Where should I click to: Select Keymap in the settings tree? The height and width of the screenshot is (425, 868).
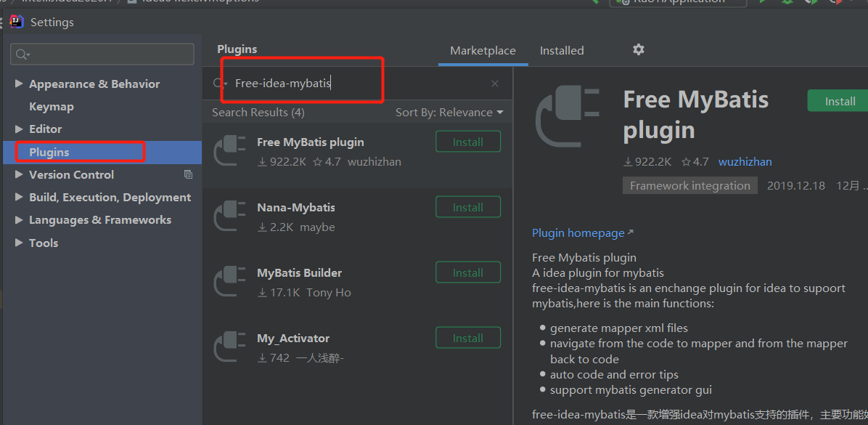coord(52,106)
